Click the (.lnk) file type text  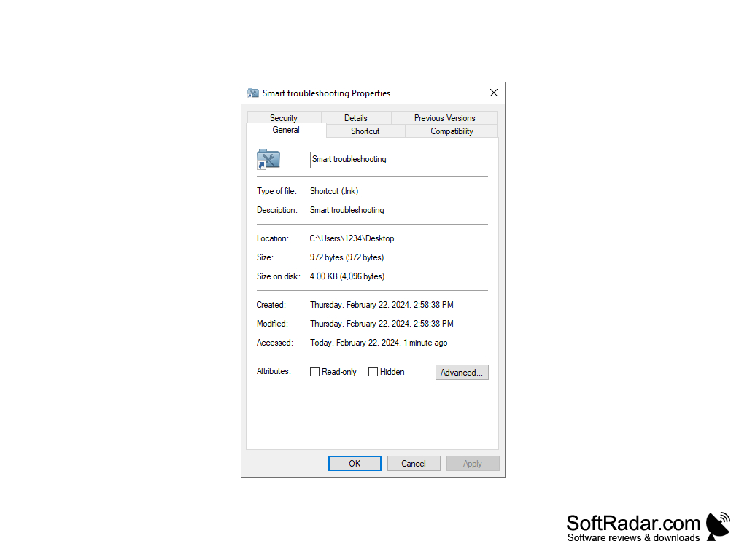pos(334,191)
